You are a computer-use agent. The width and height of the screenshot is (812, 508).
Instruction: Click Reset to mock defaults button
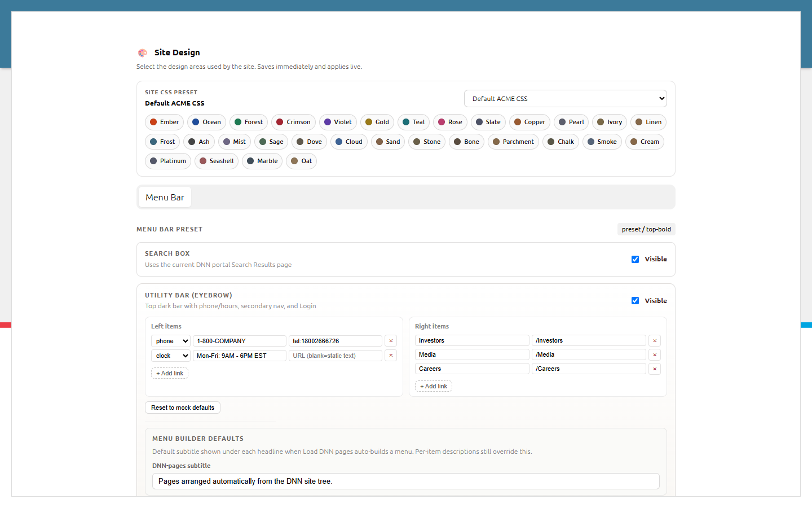[x=183, y=408]
